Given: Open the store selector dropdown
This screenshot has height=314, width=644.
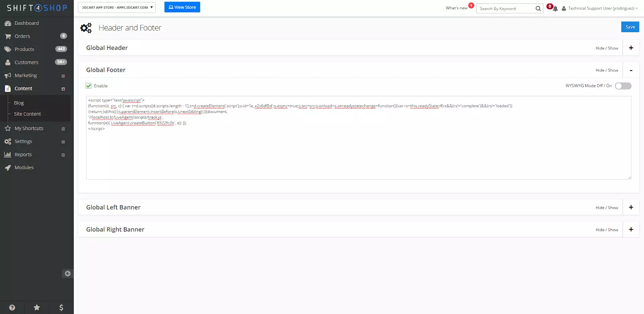Looking at the screenshot, I should (x=117, y=7).
